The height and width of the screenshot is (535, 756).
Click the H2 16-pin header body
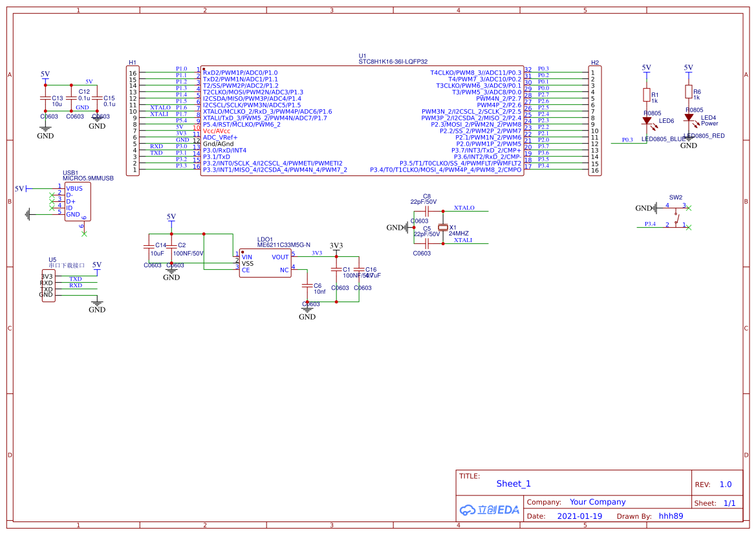[x=594, y=120]
